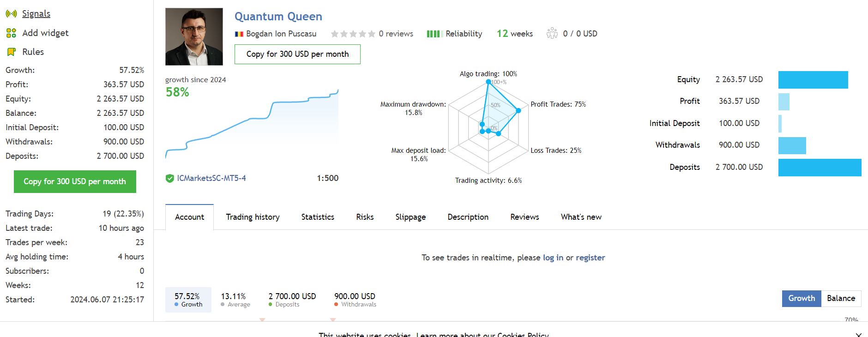Click the Signals broadcast icon
The image size is (868, 337).
[11, 13]
